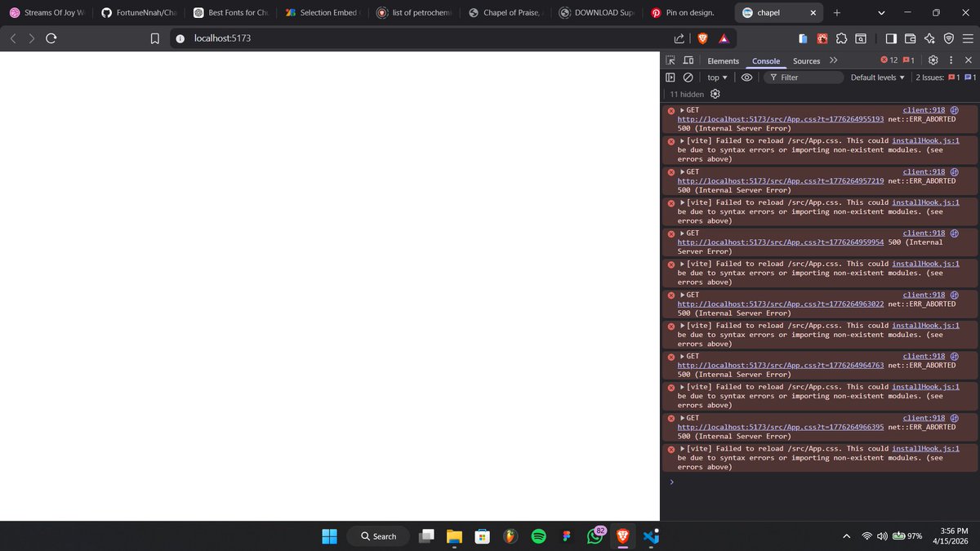
Task: Select the Console tab in DevTools
Action: [766, 61]
